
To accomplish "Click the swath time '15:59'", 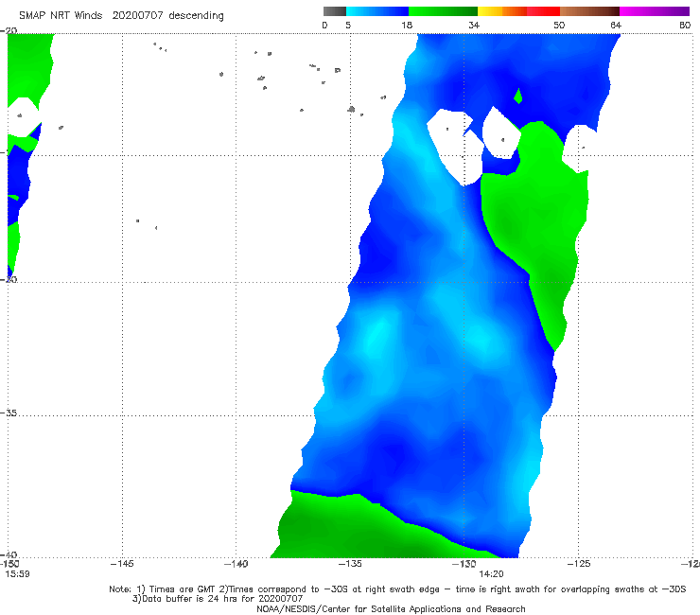I will (17, 574).
